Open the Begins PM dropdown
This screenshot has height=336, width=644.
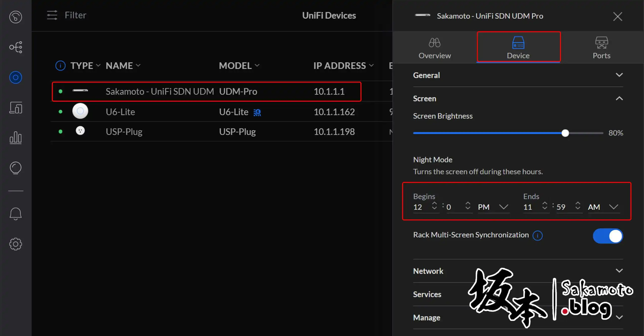[x=493, y=207]
